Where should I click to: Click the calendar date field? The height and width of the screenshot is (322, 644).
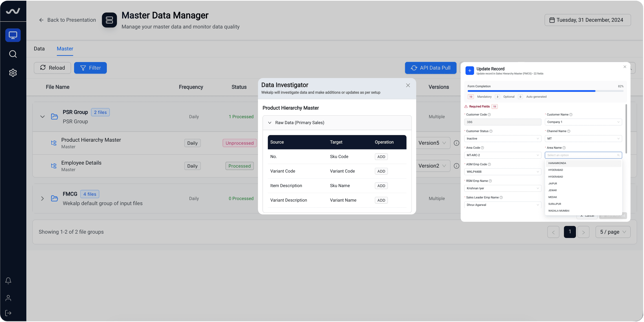(x=588, y=20)
